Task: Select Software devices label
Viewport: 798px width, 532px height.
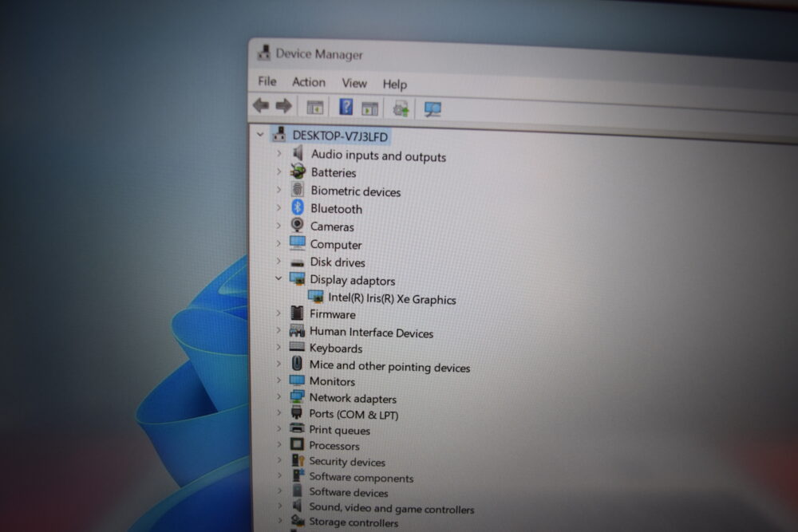Action: pyautogui.click(x=349, y=492)
